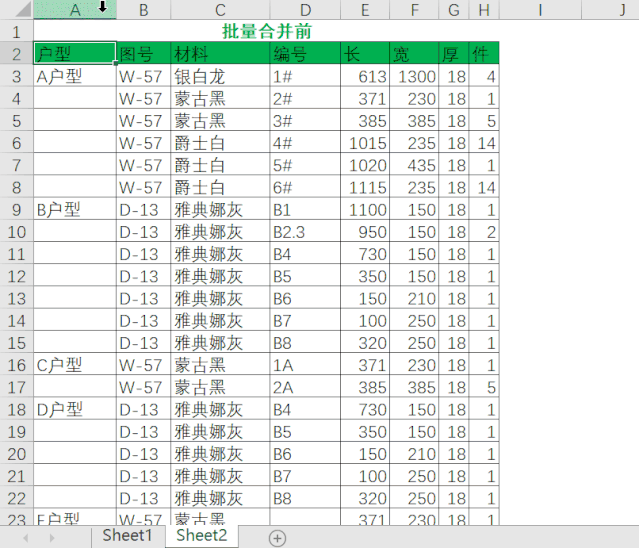Image resolution: width=639 pixels, height=548 pixels.
Task: Click header cell 长
Action: pyautogui.click(x=365, y=53)
